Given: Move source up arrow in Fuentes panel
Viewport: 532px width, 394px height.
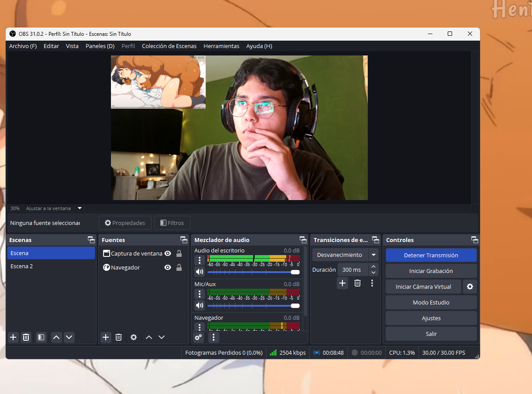Looking at the screenshot, I should click(149, 337).
